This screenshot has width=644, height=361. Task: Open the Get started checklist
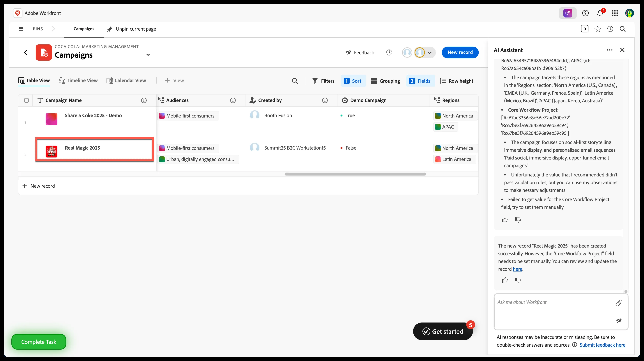click(x=443, y=331)
